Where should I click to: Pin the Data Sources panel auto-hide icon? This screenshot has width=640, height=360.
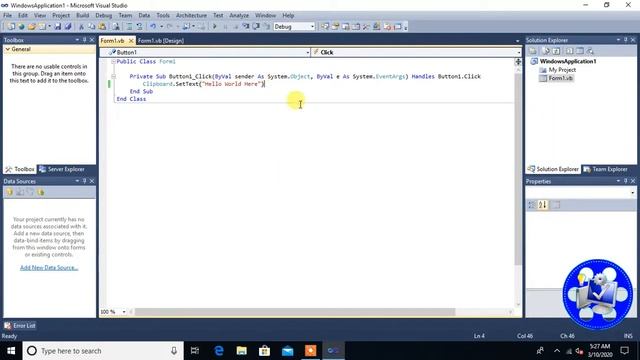point(84,181)
